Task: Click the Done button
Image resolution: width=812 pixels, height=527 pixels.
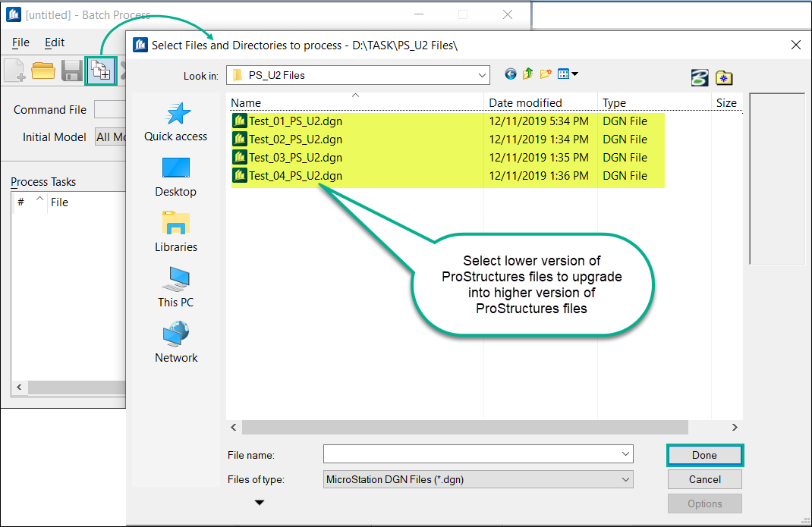Action: coord(704,455)
